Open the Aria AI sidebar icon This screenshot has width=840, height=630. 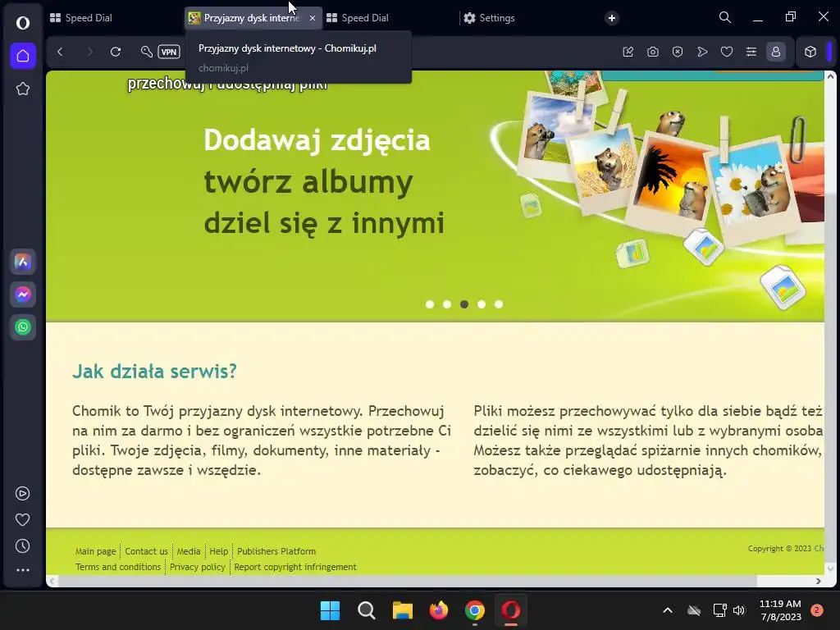click(x=22, y=262)
